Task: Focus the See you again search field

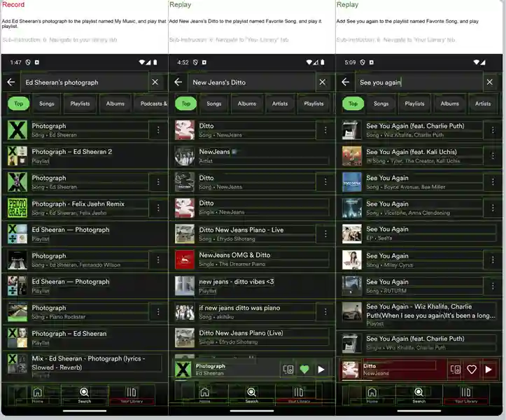Action: (x=419, y=82)
